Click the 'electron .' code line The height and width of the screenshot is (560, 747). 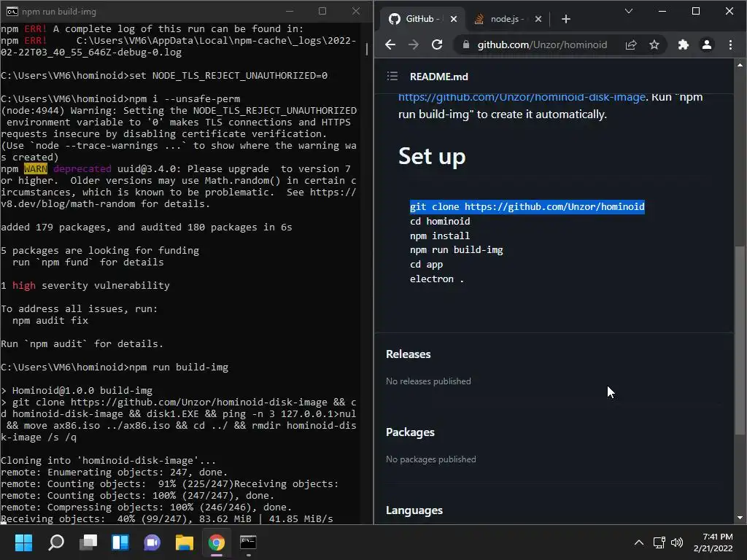tap(437, 279)
